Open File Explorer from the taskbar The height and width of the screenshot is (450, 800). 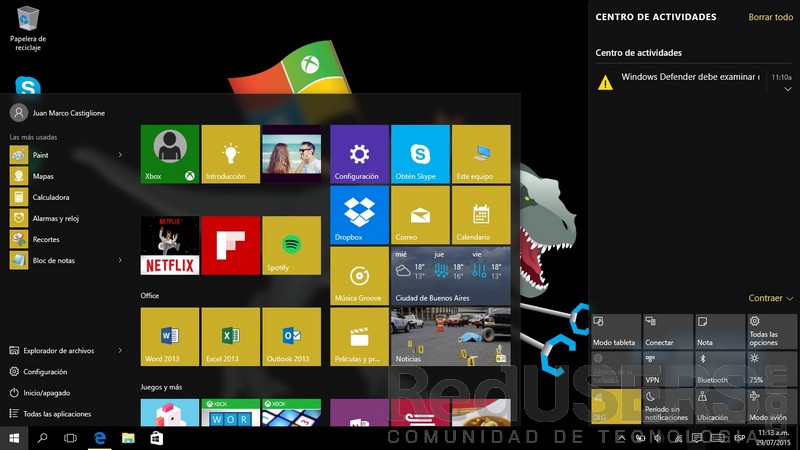[128, 438]
